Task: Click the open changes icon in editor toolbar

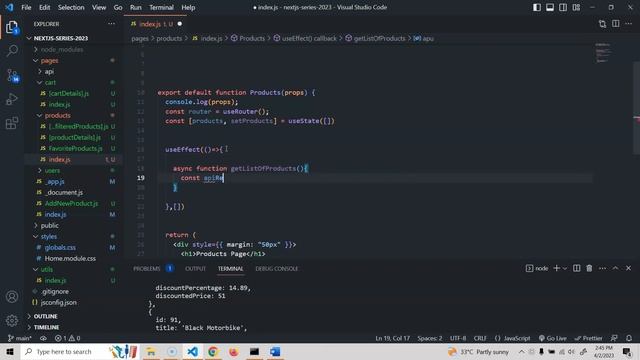Action: pos(602,24)
